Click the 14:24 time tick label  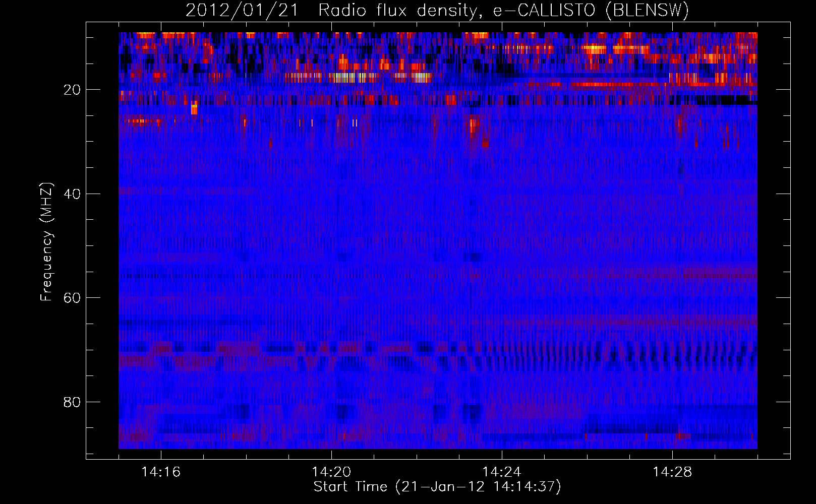pyautogui.click(x=502, y=472)
